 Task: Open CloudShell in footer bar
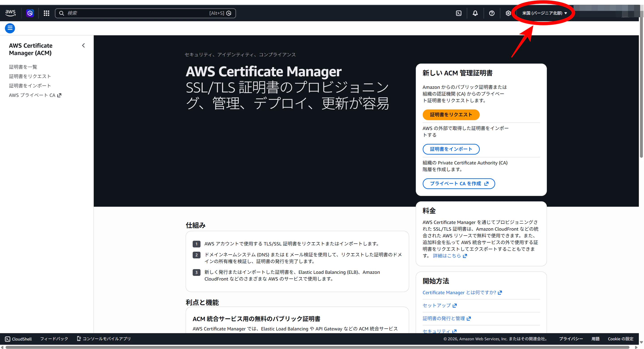tap(19, 339)
